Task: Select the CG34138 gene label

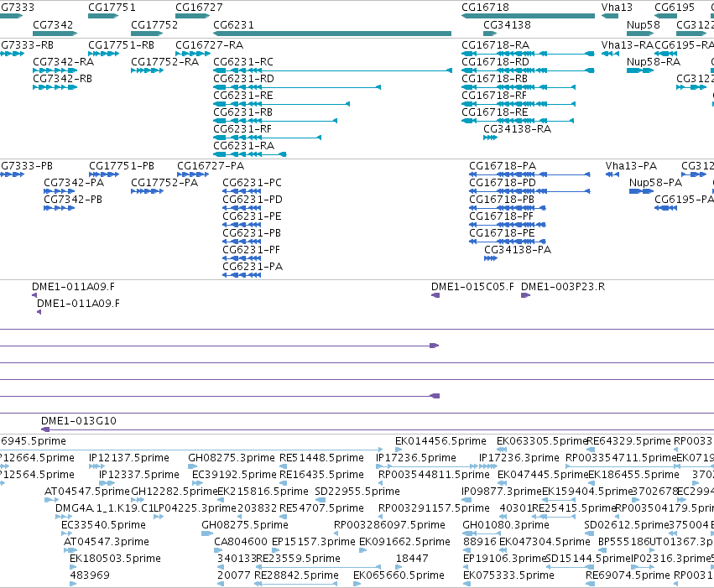Action: coord(507,24)
